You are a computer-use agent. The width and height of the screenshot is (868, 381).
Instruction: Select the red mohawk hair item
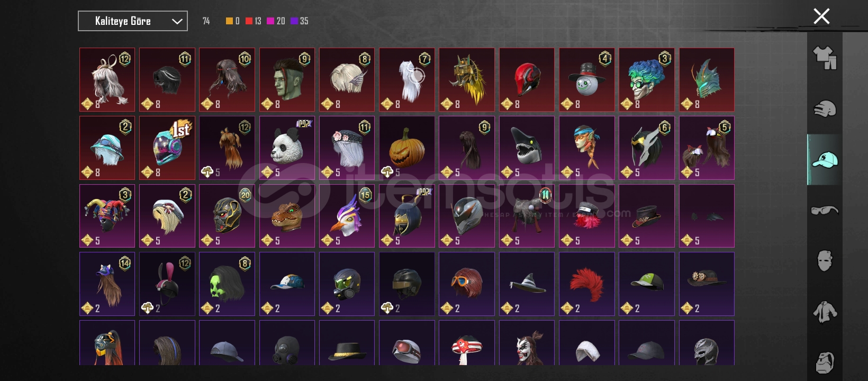[586, 284]
